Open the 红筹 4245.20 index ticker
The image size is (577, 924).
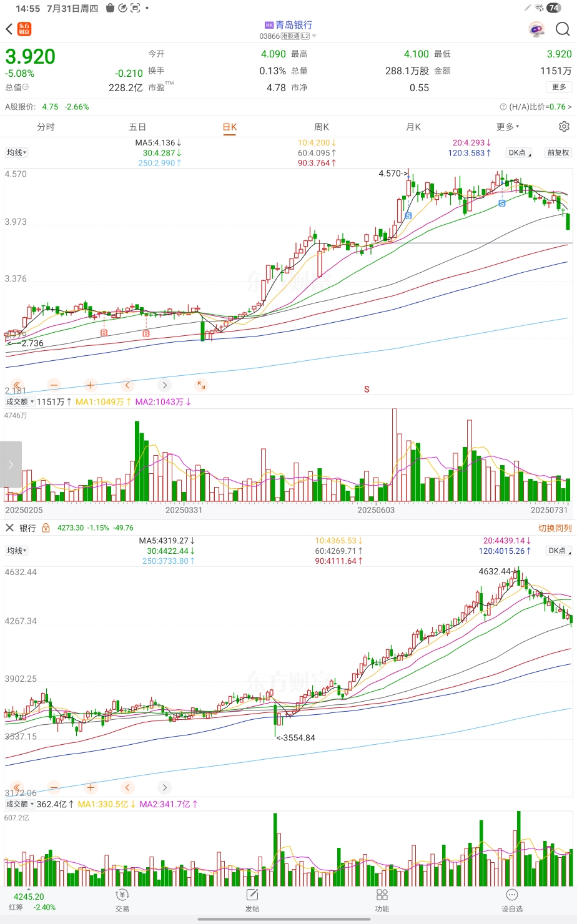point(31,902)
